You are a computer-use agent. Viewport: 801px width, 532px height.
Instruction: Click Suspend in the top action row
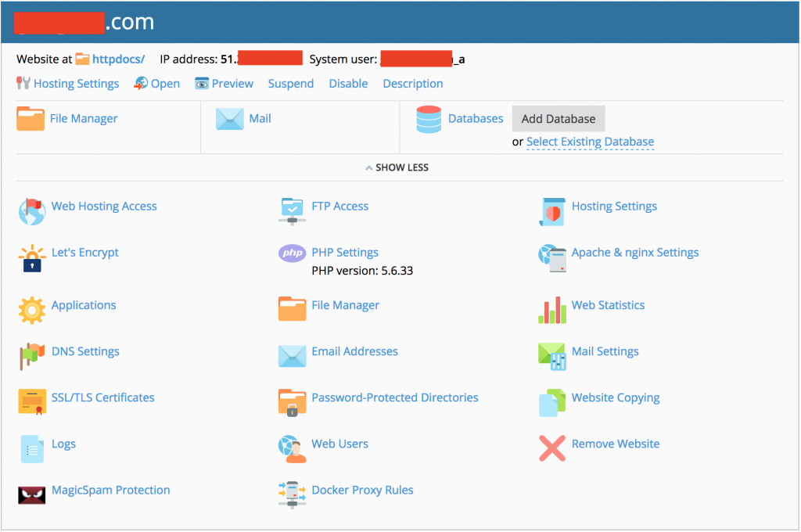[x=290, y=84]
